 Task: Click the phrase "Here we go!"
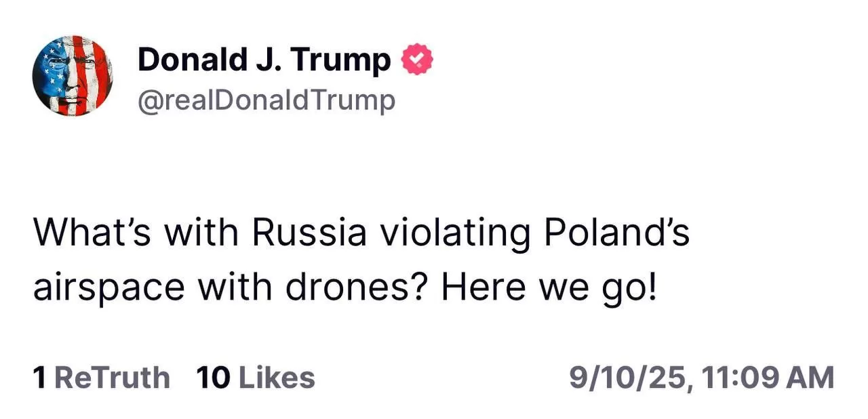click(x=549, y=287)
